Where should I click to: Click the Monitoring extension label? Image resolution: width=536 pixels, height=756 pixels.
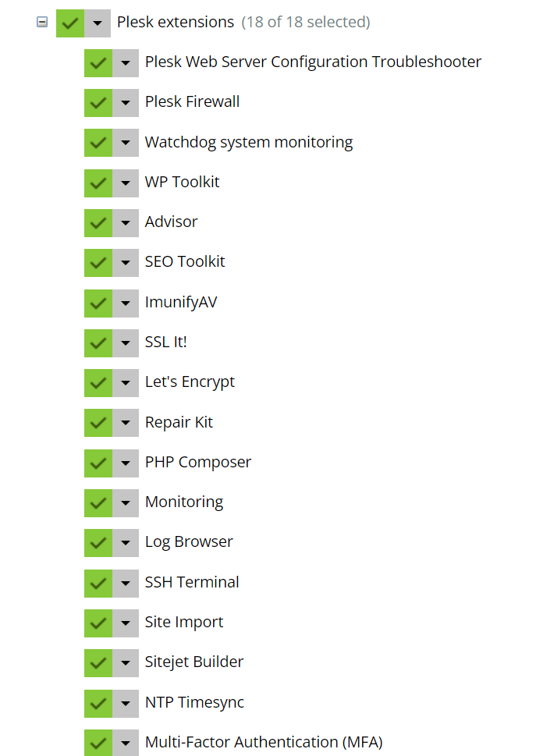184,502
